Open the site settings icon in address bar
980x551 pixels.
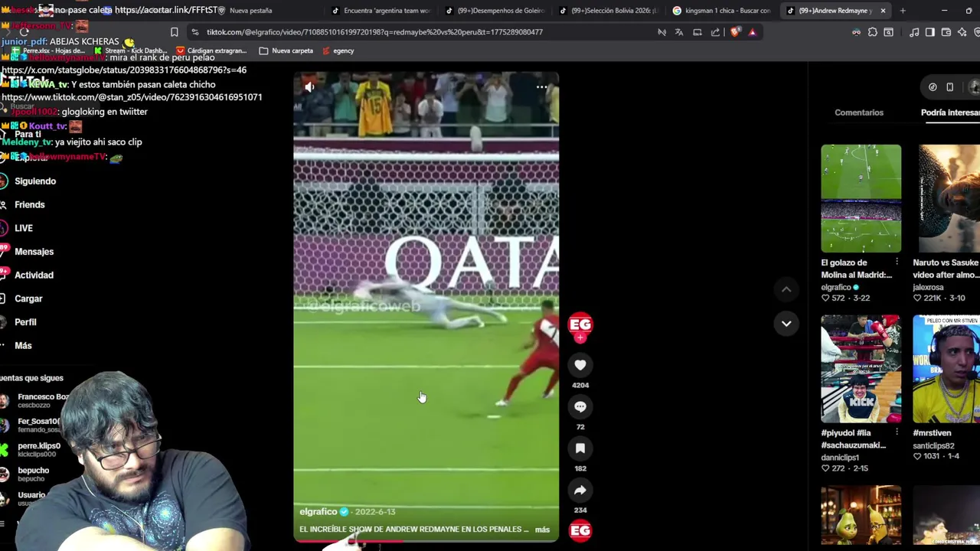(195, 32)
